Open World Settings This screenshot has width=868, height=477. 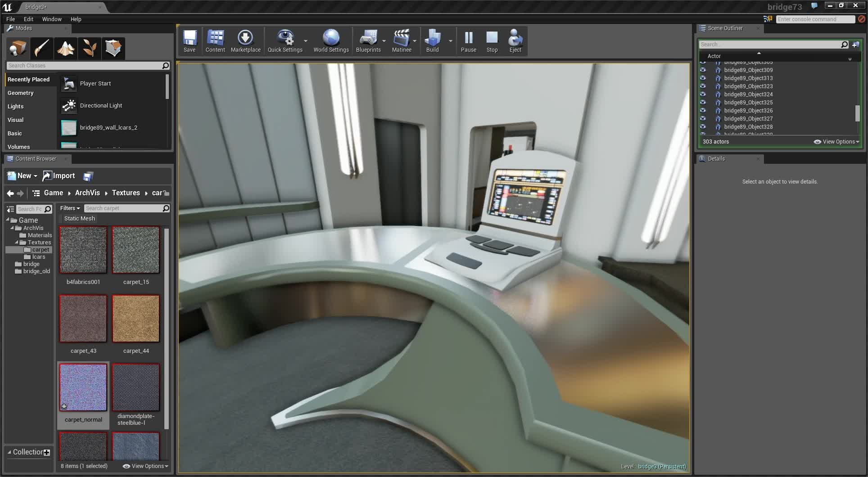point(331,40)
